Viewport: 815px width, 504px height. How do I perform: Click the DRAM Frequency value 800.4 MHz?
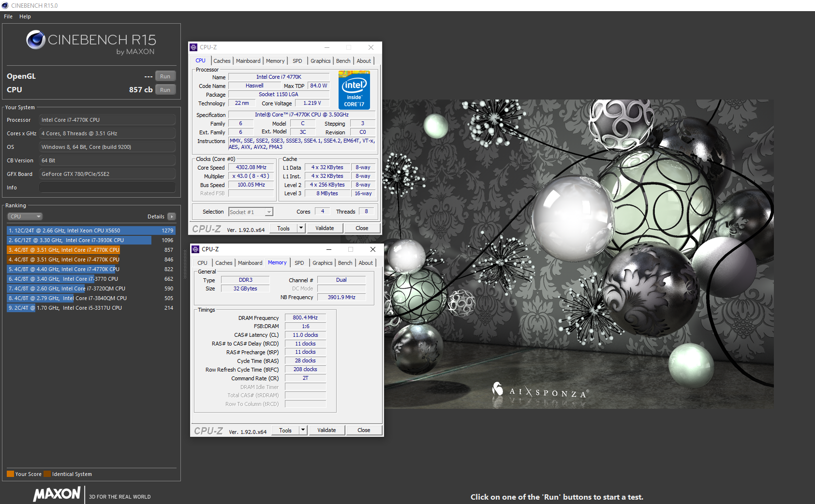pyautogui.click(x=305, y=317)
